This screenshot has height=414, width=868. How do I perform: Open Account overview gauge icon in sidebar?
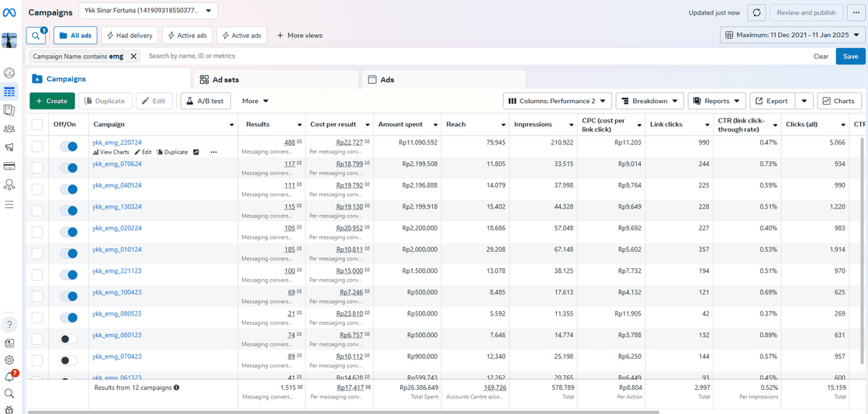point(9,73)
